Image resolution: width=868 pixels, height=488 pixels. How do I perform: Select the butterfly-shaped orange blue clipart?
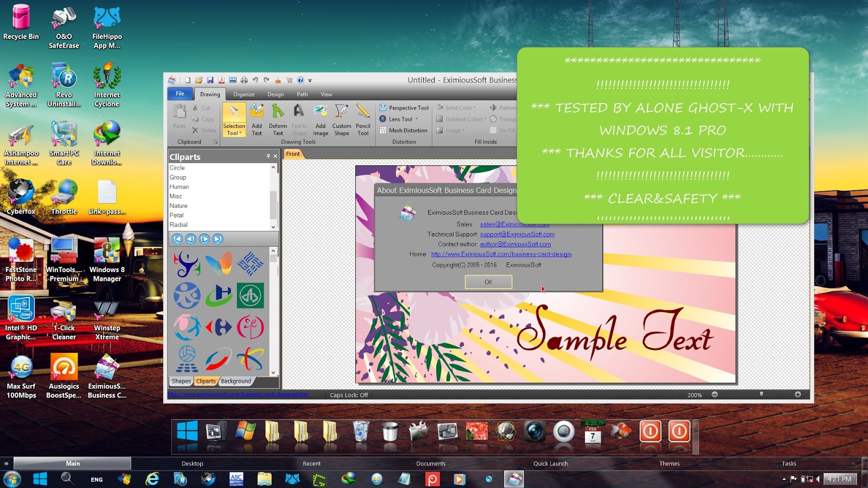coord(219,264)
